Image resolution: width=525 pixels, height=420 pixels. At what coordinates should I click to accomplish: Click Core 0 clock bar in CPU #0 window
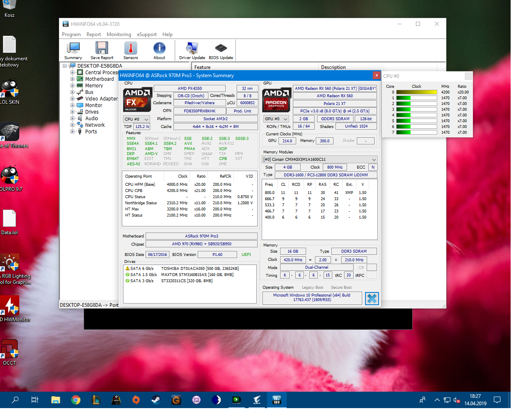pyautogui.click(x=417, y=92)
